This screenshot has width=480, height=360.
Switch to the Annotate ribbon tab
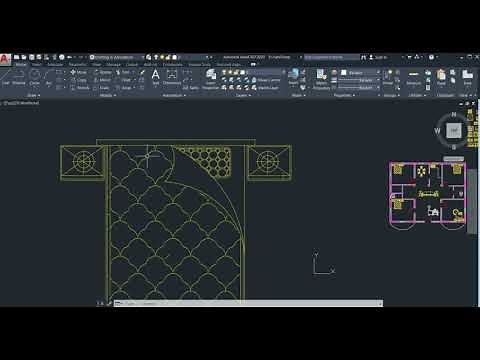55,65
